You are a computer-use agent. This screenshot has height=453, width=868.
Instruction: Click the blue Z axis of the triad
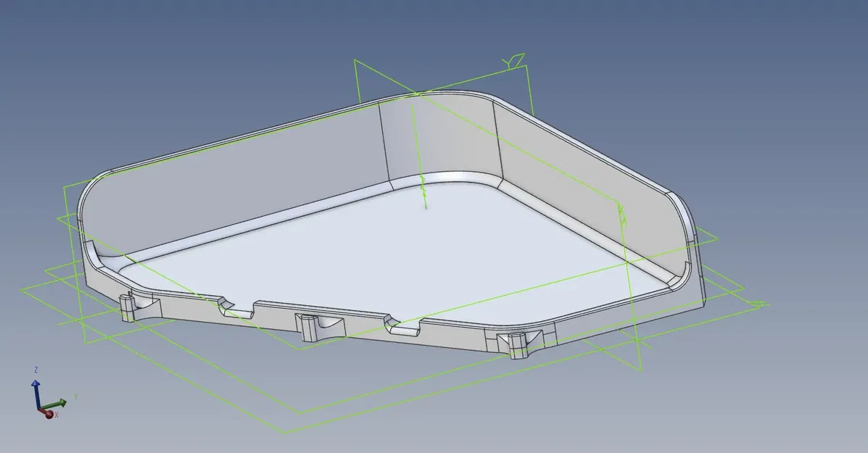(36, 394)
